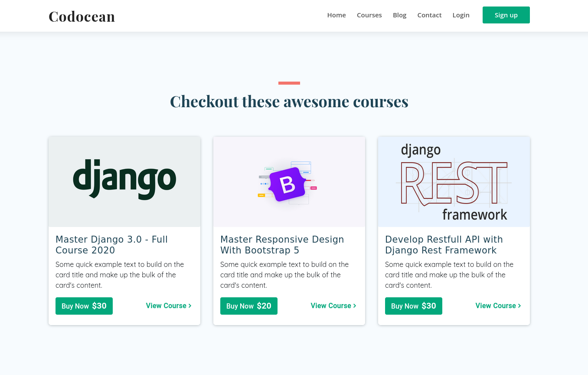
Task: Open the Bootstrap logo course thumbnail
Action: point(289,182)
